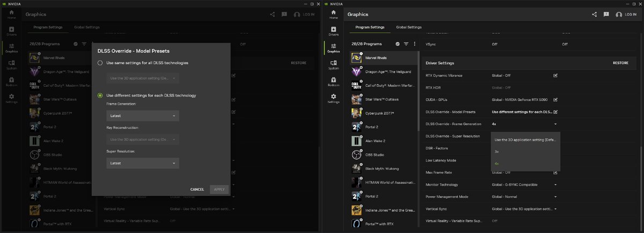Switch to Program Settings tab in the right window
This screenshot has width=644, height=233.
(370, 27)
